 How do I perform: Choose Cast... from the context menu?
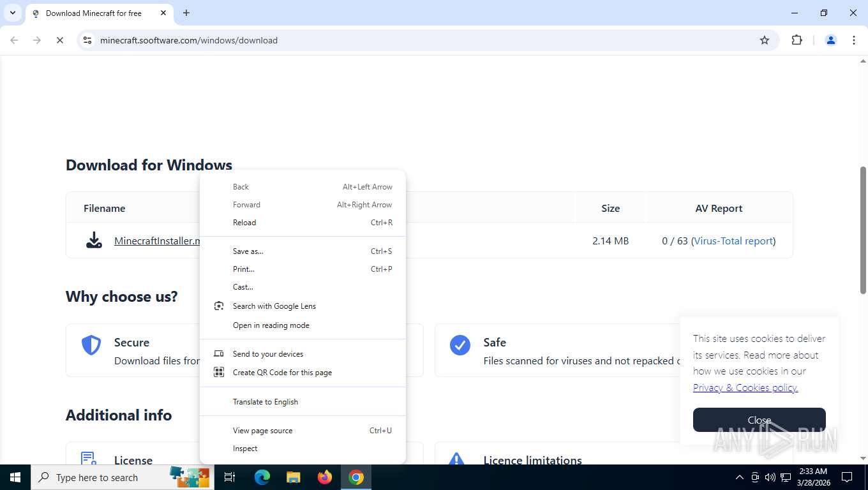click(x=303, y=287)
